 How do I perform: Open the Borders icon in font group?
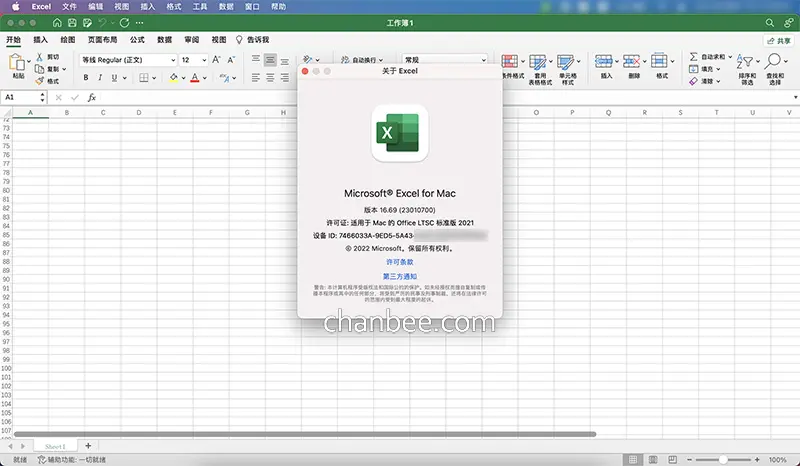(144, 78)
